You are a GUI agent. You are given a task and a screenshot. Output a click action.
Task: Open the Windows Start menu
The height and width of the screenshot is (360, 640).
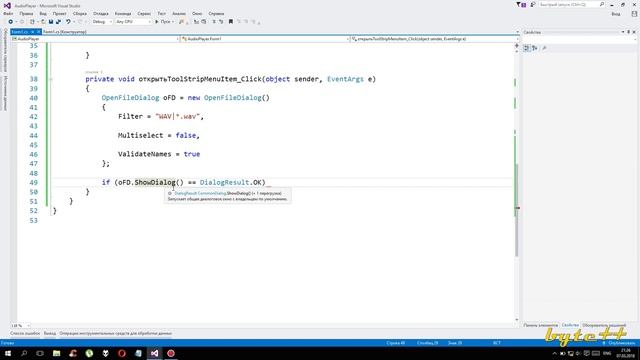[8, 353]
